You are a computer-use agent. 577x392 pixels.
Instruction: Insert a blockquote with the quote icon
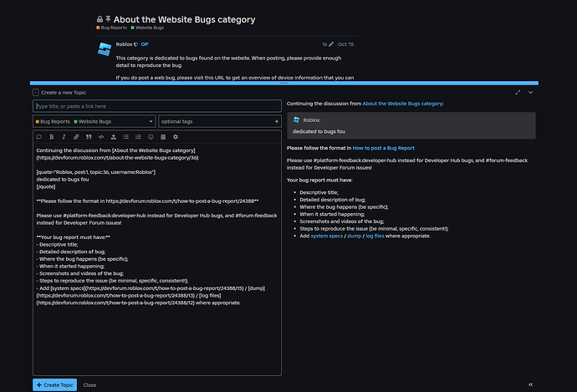[89, 136]
